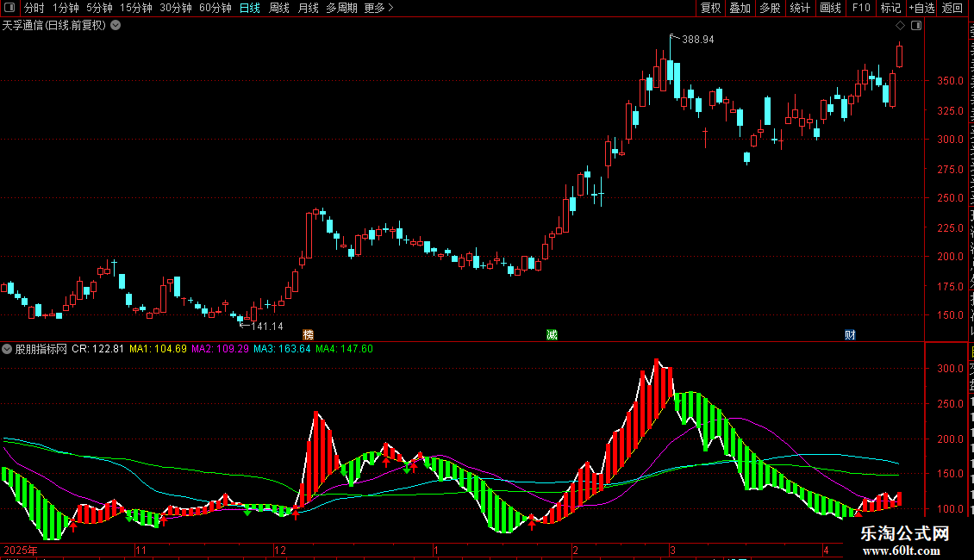Image resolution: width=974 pixels, height=560 pixels.
Task: Click the 股朋指标网 indicator name
Action: pos(41,349)
